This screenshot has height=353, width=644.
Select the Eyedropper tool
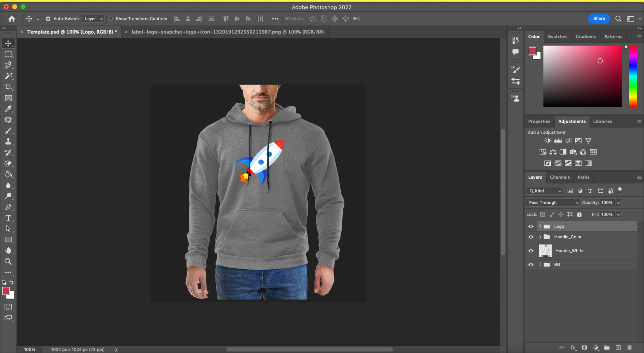coord(8,109)
